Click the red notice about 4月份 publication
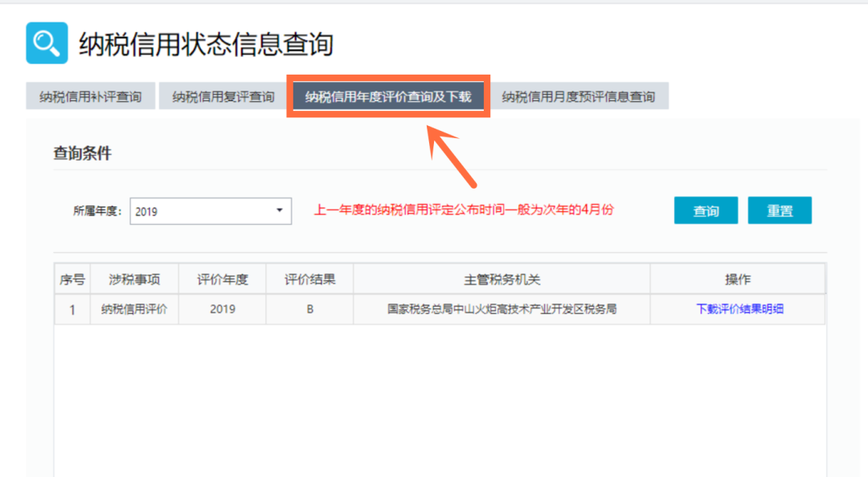 coord(464,210)
